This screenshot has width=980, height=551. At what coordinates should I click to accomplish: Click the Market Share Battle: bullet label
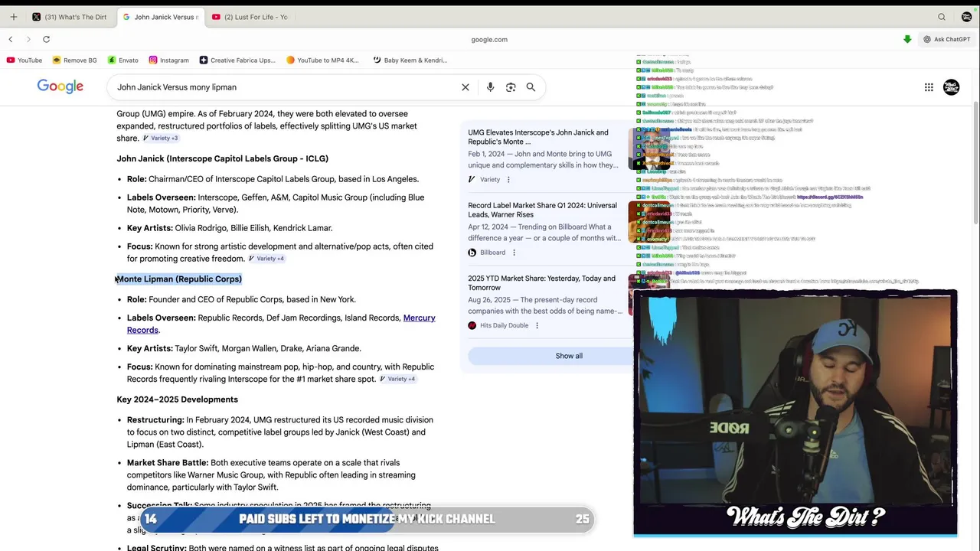tap(168, 463)
